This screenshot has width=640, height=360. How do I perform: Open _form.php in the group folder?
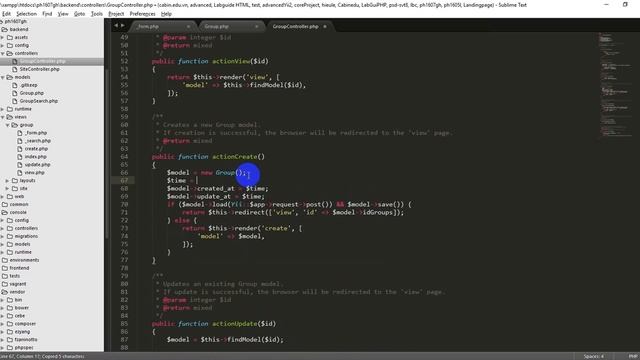pos(36,133)
